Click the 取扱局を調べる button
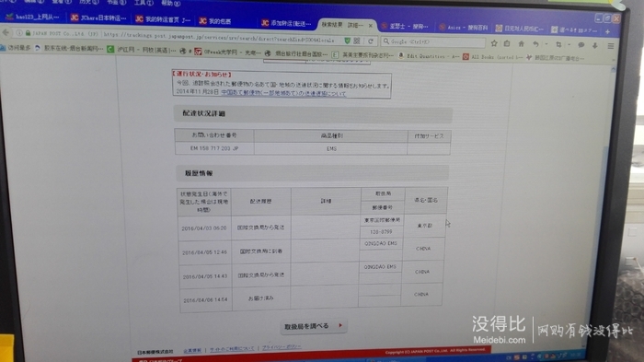The width and height of the screenshot is (644, 362). point(314,326)
